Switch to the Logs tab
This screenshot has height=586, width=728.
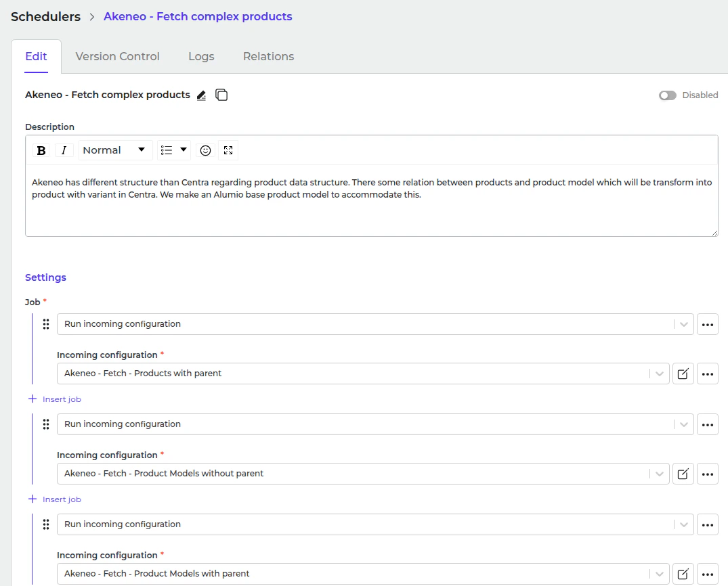pos(201,57)
